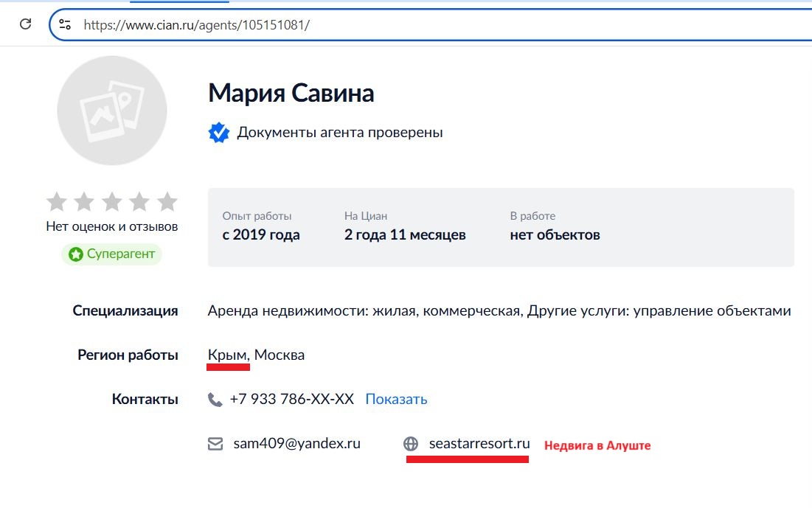Viewport: 812px width, 508px height.
Task: Click the phone handset icon
Action: tap(215, 400)
